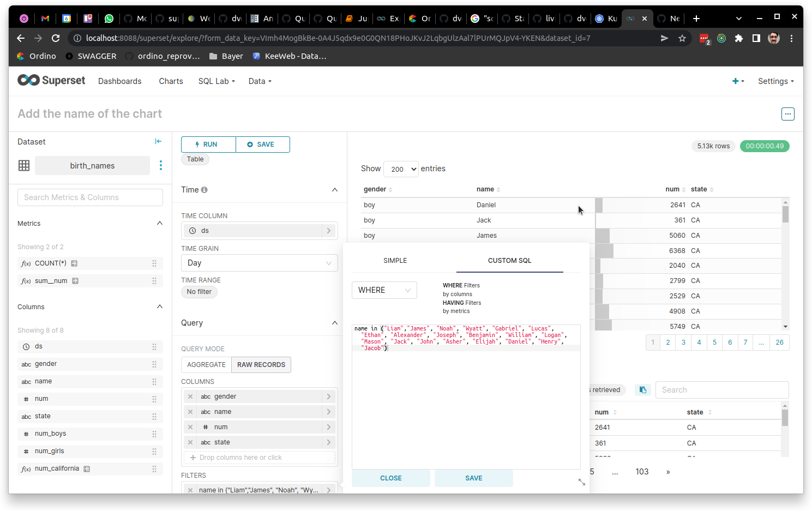Viewport: 812px width, 511px height.
Task: Open the SWAGGER bookmark
Action: [x=91, y=56]
